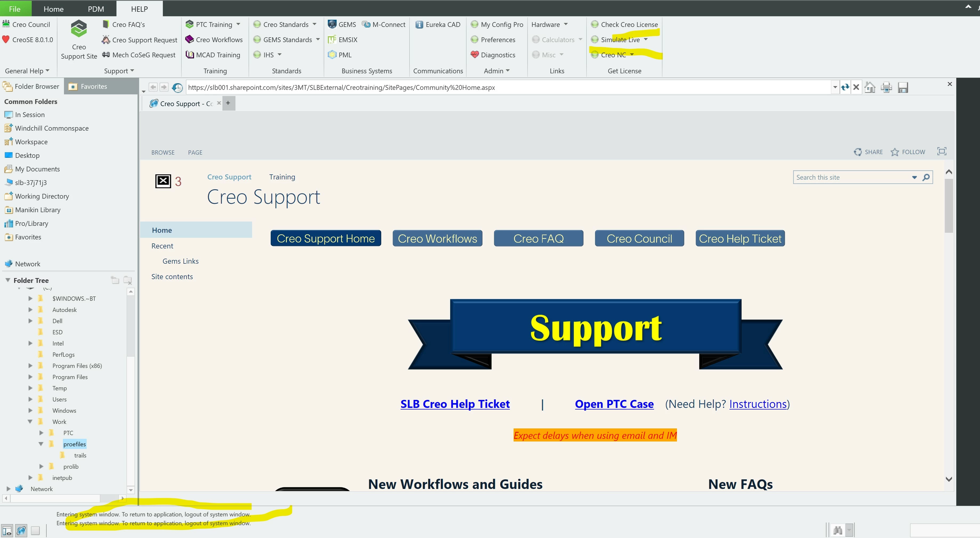Image resolution: width=980 pixels, height=538 pixels.
Task: Click the Eureka CAD icon
Action: pos(419,24)
